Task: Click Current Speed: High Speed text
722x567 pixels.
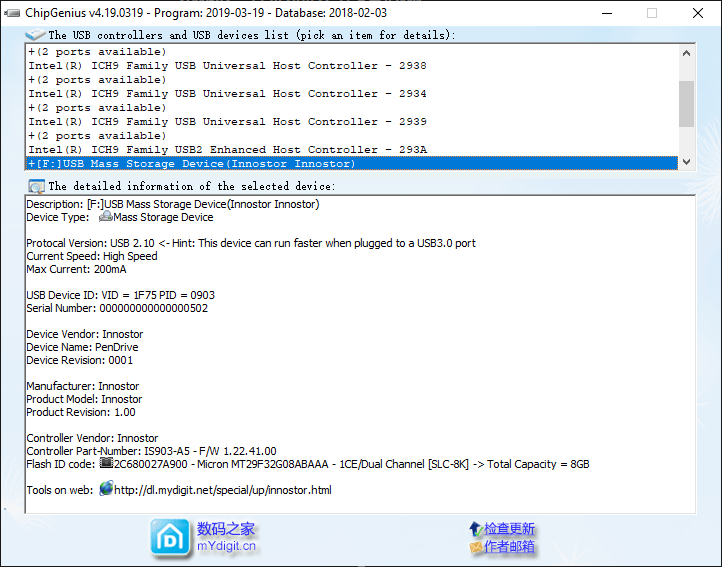Action: coord(92,256)
